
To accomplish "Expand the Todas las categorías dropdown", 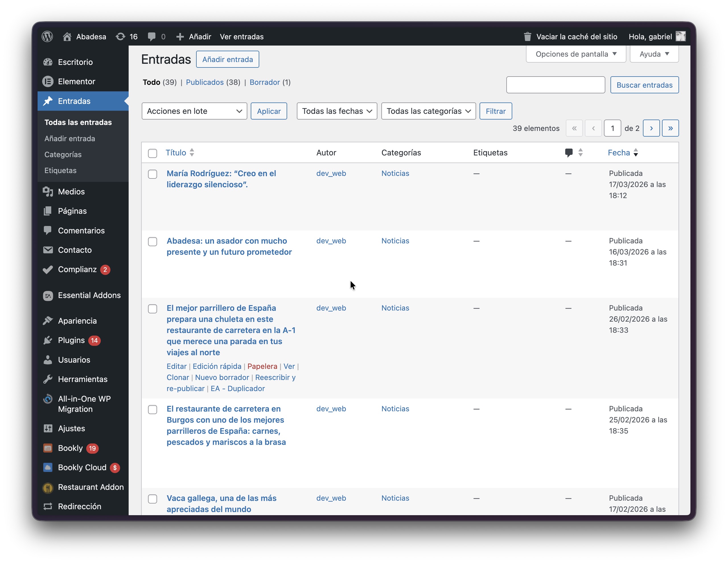I will tap(428, 111).
